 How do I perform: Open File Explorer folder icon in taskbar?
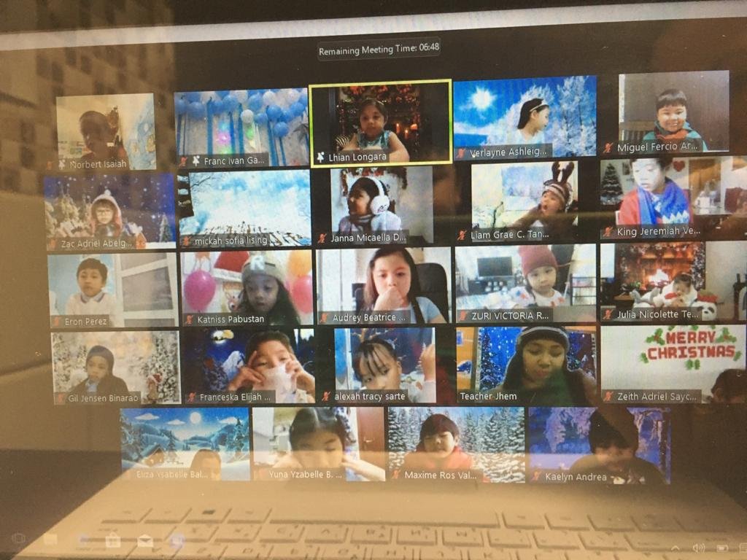coord(50,540)
